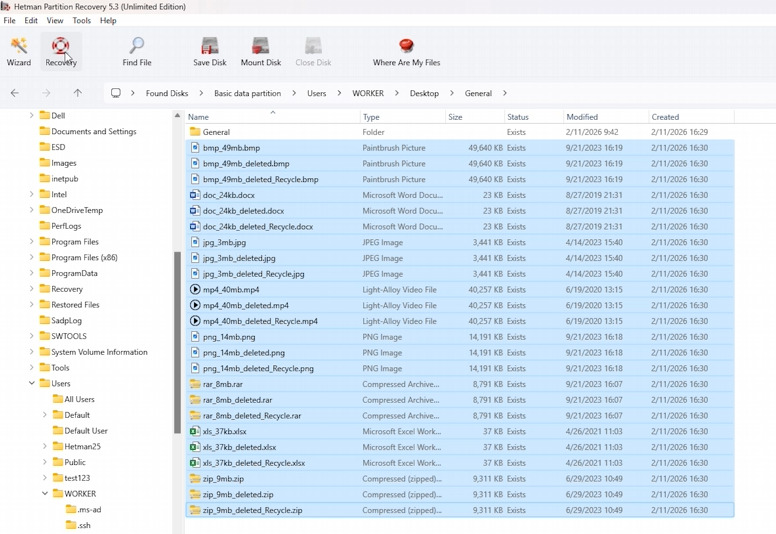Sort by the Created column header
Image resolution: width=776 pixels, height=534 pixels.
(x=692, y=117)
